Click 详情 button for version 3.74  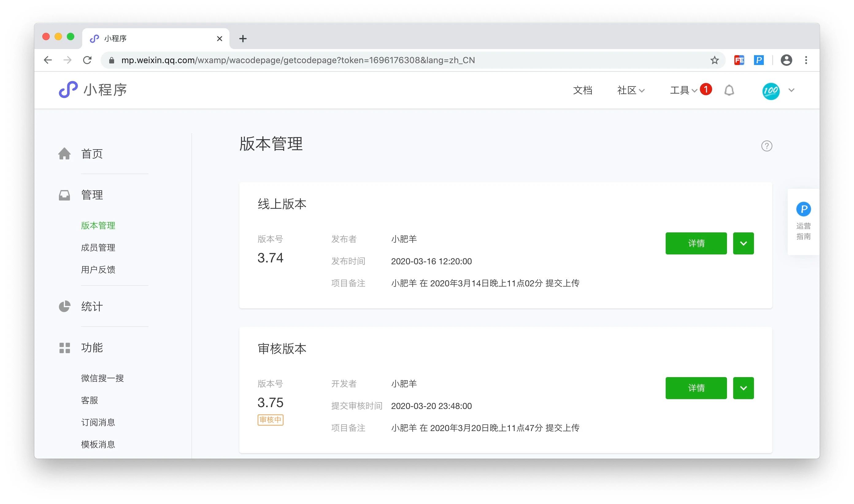pyautogui.click(x=696, y=243)
